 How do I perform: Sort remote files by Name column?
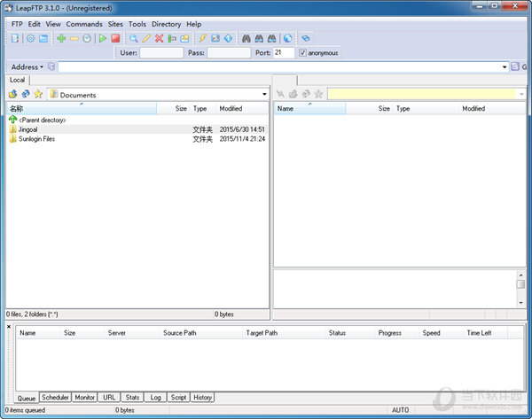coord(309,108)
